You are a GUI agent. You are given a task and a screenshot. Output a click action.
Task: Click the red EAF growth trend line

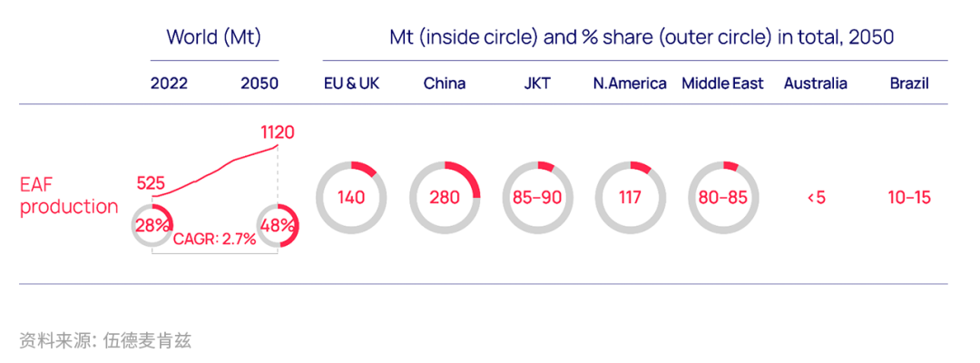pos(215,171)
